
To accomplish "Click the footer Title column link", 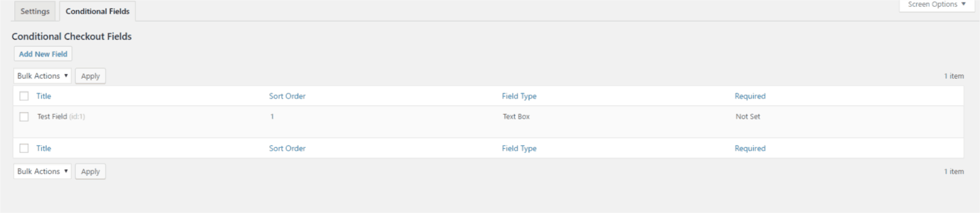I will coord(44,148).
